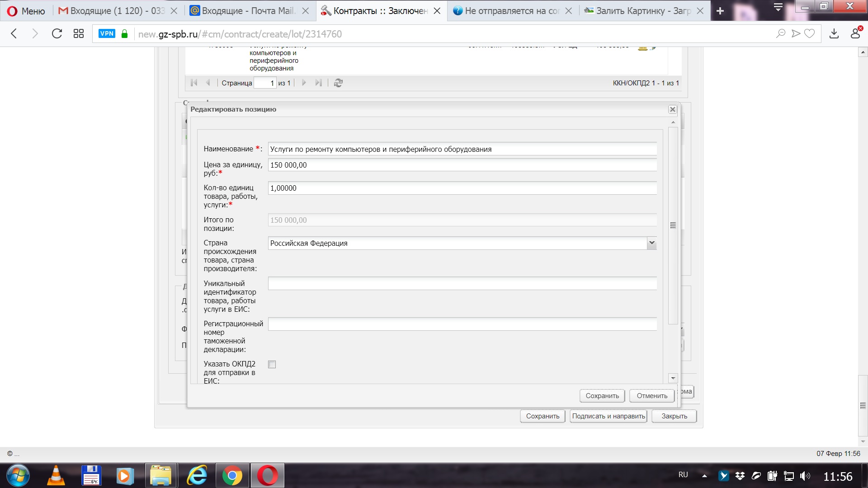Screen dimensions: 868x488
Task: Open the browser downloads icon
Action: pos(834,34)
